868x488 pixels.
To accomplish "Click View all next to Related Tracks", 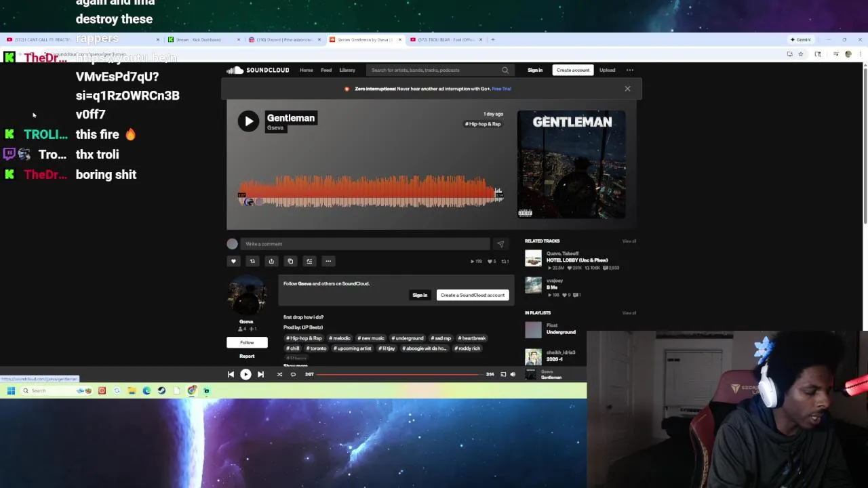I will [x=629, y=241].
